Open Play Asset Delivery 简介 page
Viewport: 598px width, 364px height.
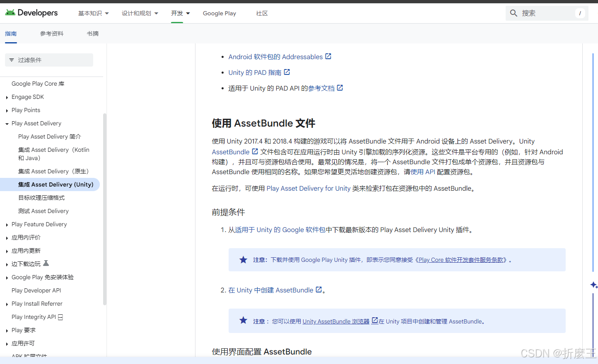[x=50, y=136]
